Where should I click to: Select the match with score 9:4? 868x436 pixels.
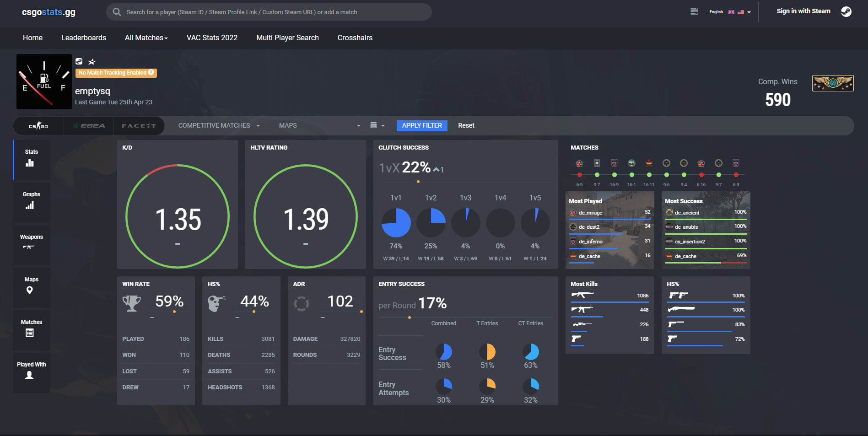tap(684, 175)
